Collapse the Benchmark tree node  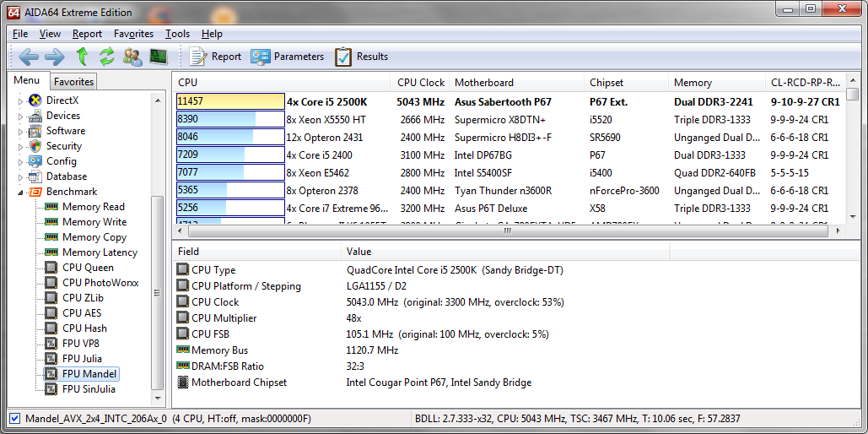[21, 193]
